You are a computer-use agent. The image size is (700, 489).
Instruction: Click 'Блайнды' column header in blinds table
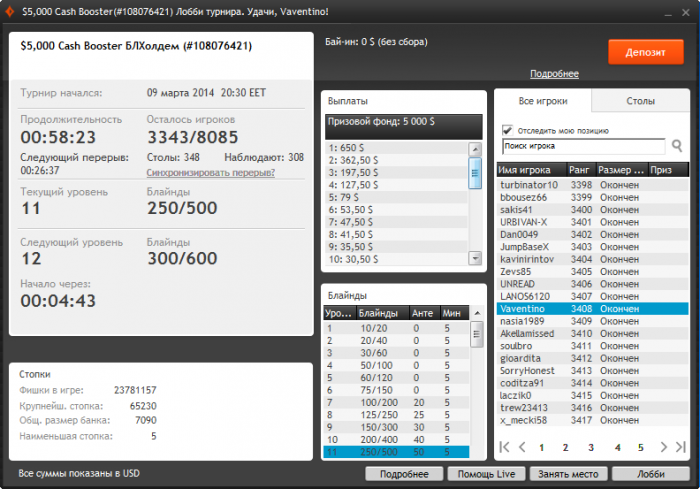click(383, 313)
